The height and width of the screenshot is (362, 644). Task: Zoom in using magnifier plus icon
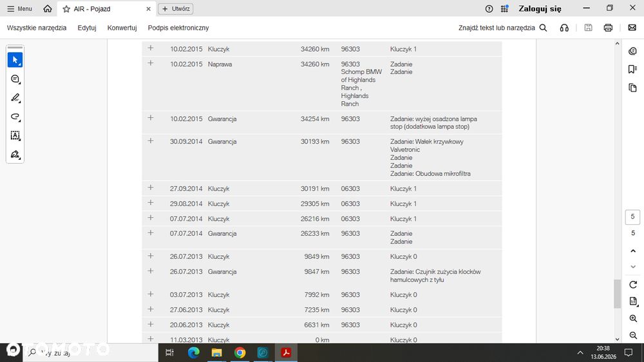[633, 318]
